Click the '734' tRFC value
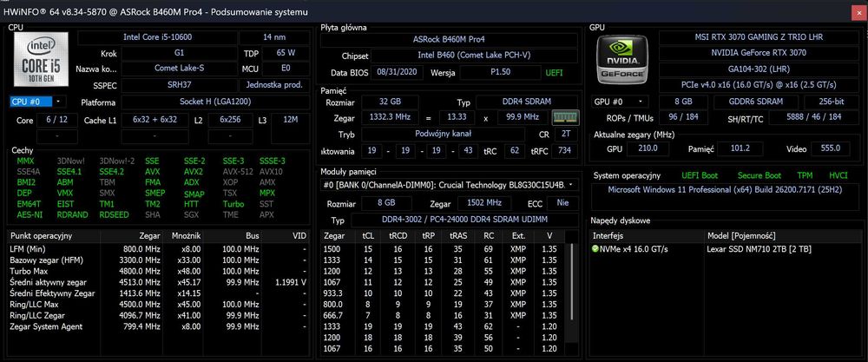Viewport: 868px width, 362px height. click(563, 151)
